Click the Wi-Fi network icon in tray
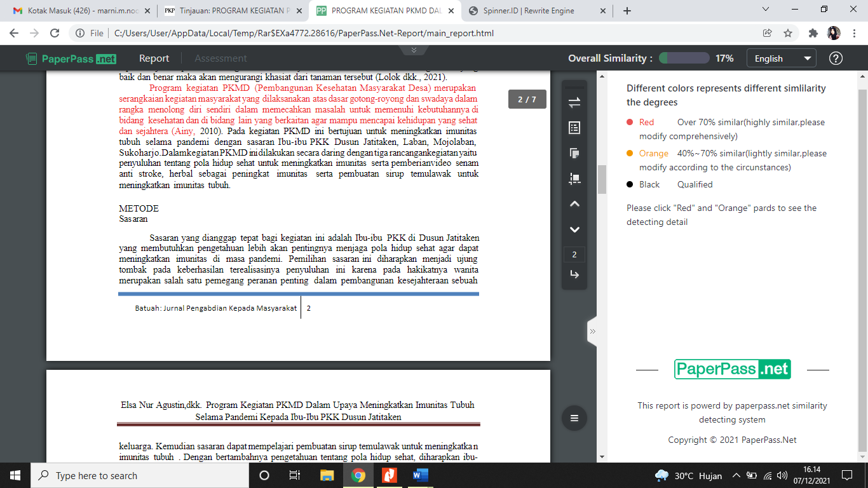The image size is (868, 488). [x=767, y=475]
